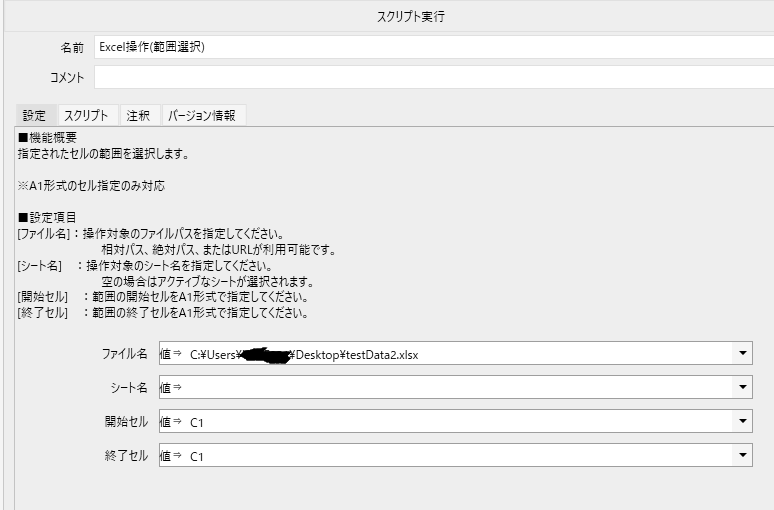Click the C1 value in 開始セル

pos(197,422)
